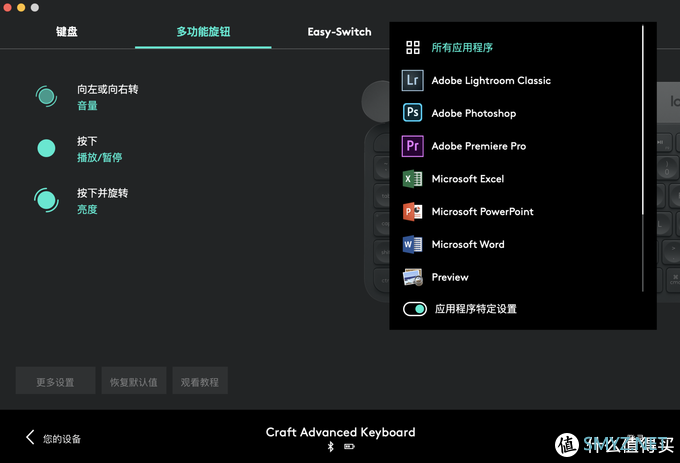Click the Microsoft Excel icon
680x463 pixels.
tap(412, 179)
